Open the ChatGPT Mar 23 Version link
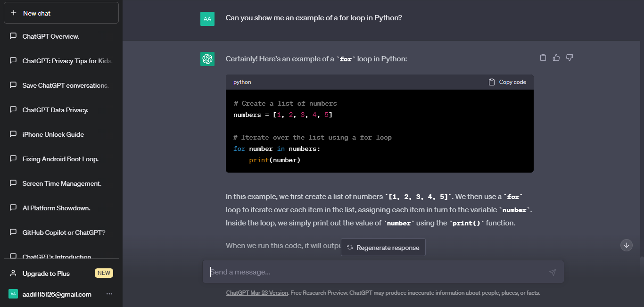 257,293
